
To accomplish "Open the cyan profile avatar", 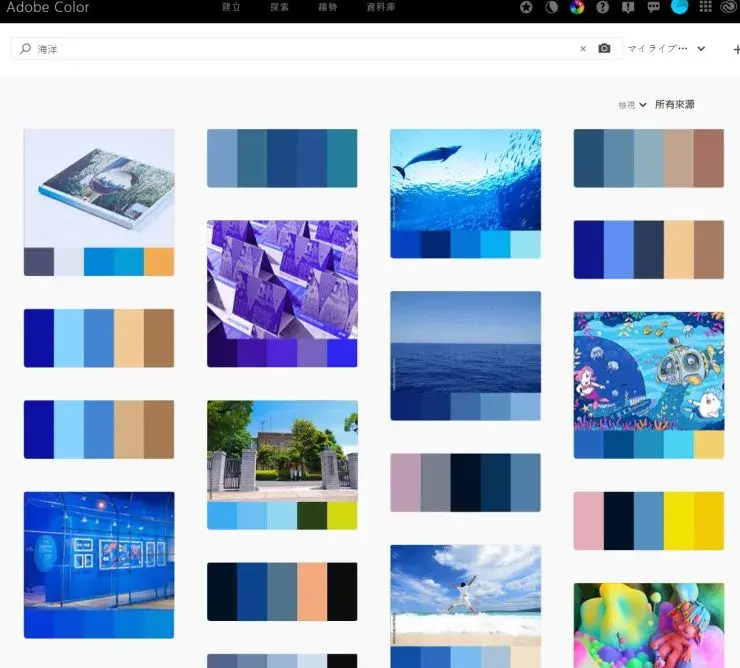I will click(x=680, y=7).
